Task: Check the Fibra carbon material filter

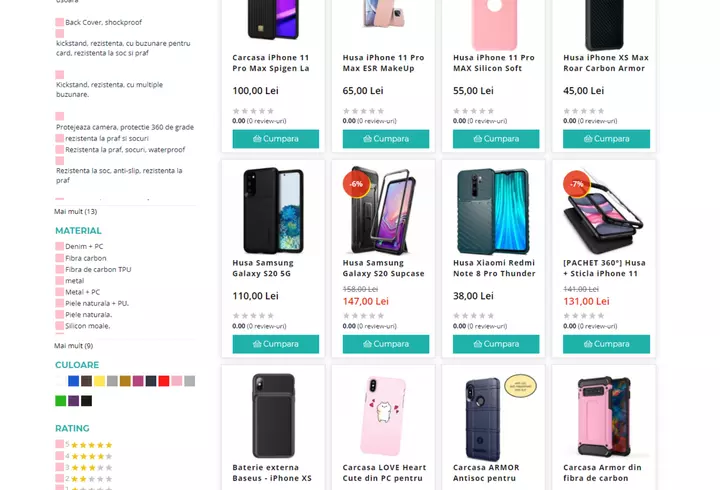Action: (x=60, y=258)
